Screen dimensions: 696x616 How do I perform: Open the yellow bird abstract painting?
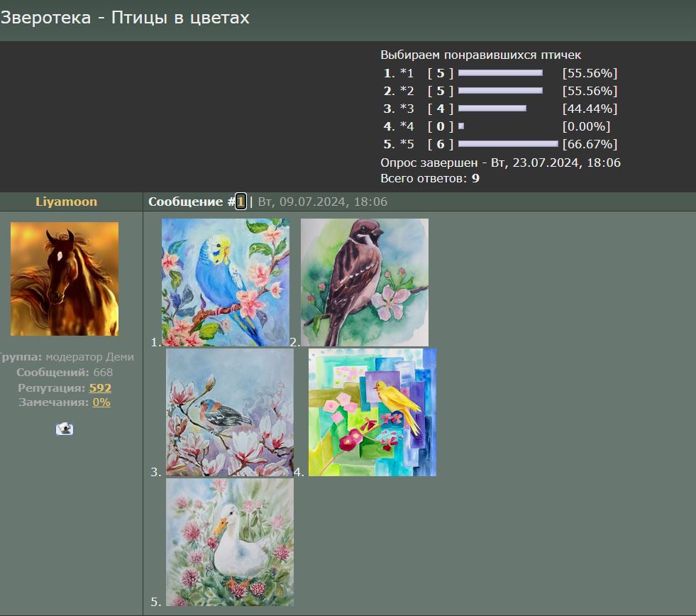click(372, 412)
